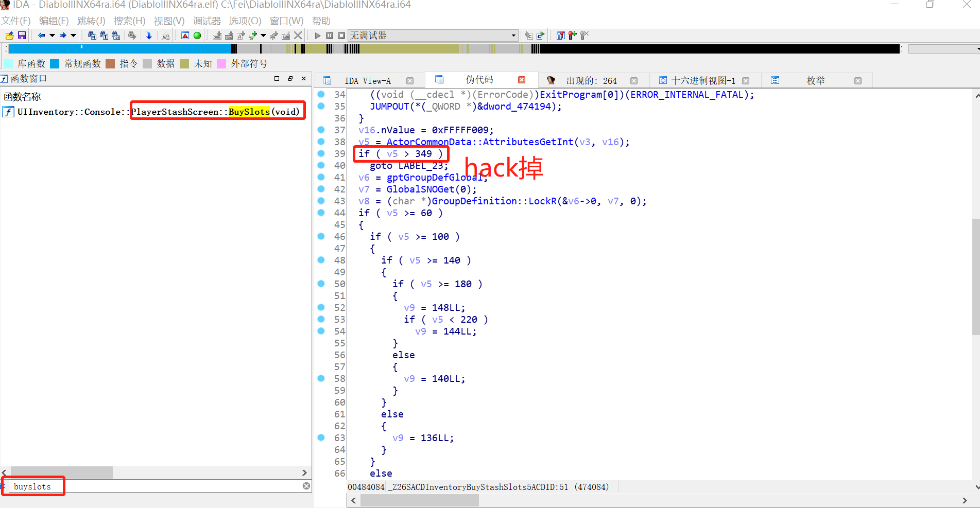The image size is (980, 508).
Task: Click the convert to string icon
Action: [240, 36]
